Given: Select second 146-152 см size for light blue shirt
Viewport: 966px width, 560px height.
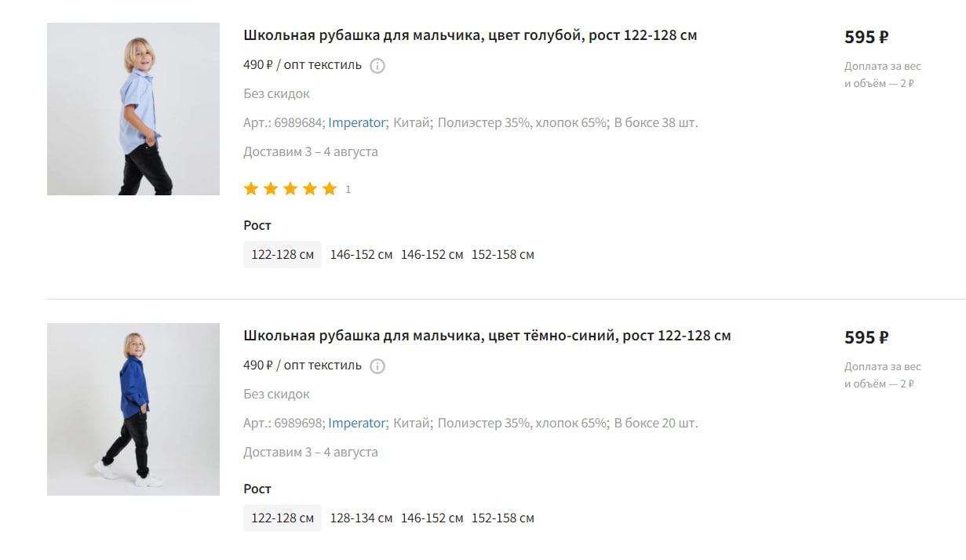Looking at the screenshot, I should [x=432, y=255].
